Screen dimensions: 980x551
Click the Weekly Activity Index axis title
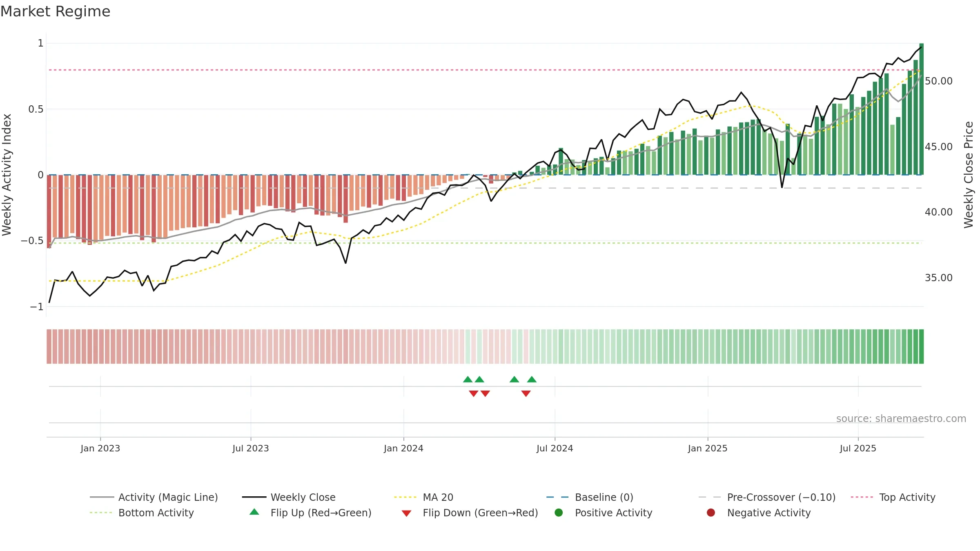[7, 175]
